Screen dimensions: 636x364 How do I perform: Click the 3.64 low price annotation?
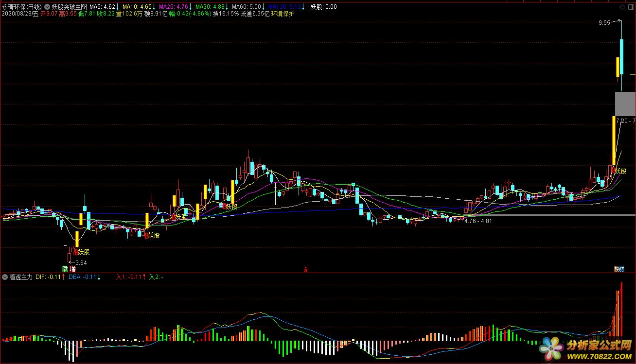pos(81,263)
